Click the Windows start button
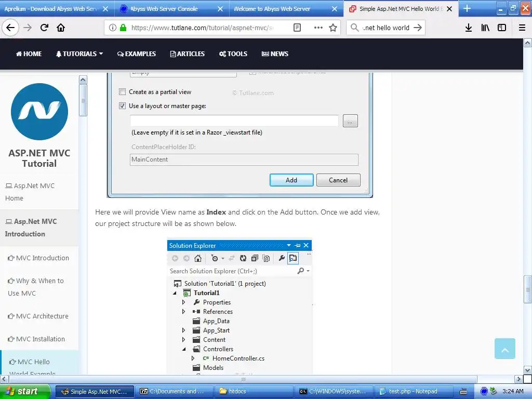This screenshot has width=532, height=399. pyautogui.click(x=25, y=391)
